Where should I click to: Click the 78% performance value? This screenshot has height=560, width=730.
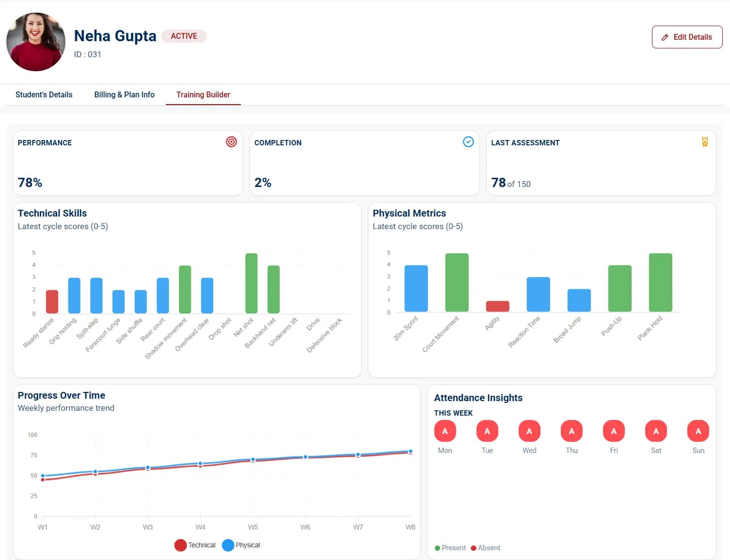point(30,183)
